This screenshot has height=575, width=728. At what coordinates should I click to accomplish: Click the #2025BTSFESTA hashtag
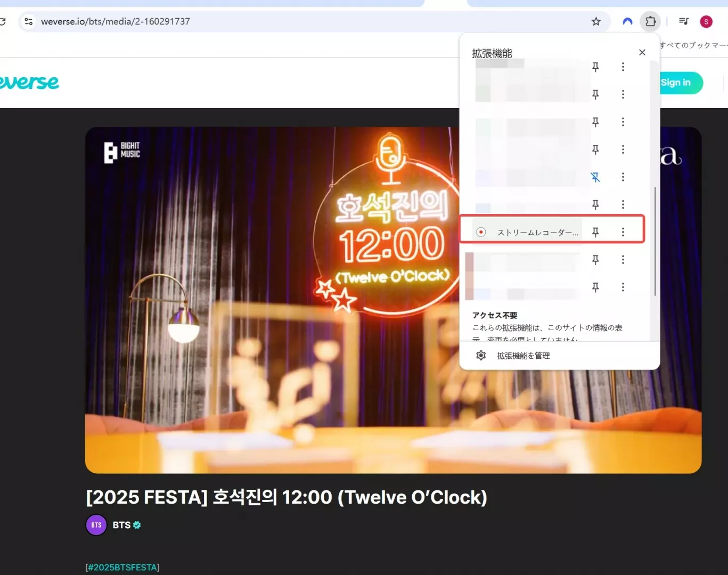coord(122,568)
